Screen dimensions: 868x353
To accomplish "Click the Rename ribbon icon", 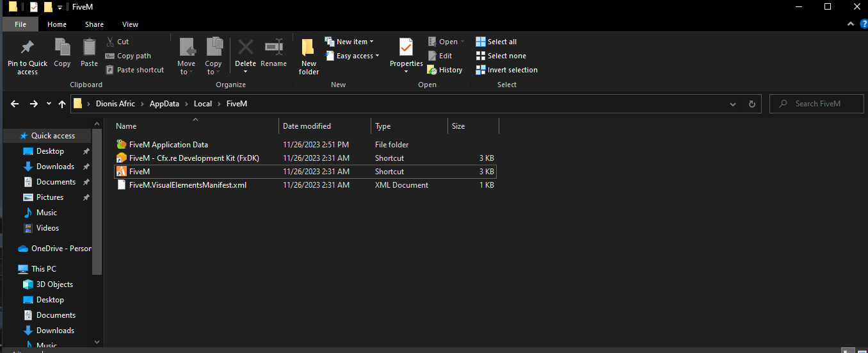I will click(x=273, y=47).
